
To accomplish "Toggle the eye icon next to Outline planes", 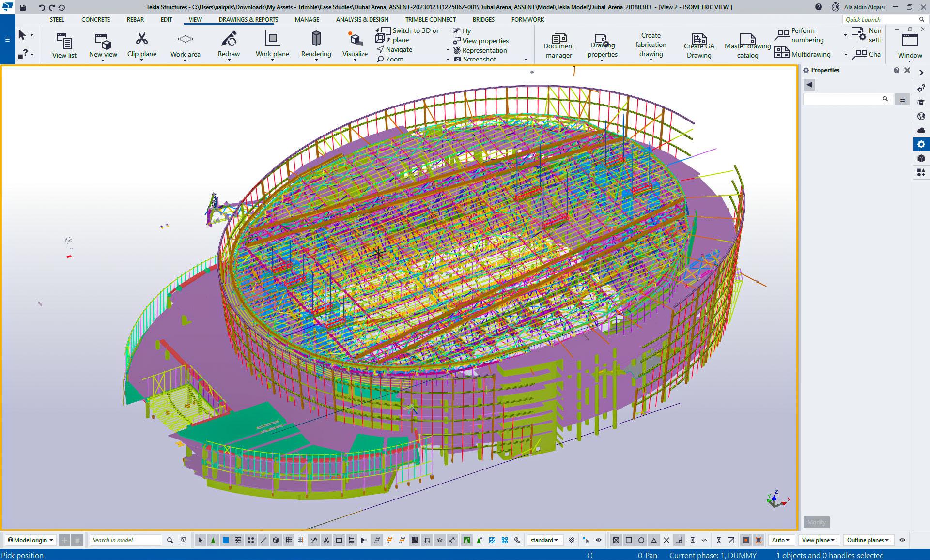I will (x=902, y=540).
